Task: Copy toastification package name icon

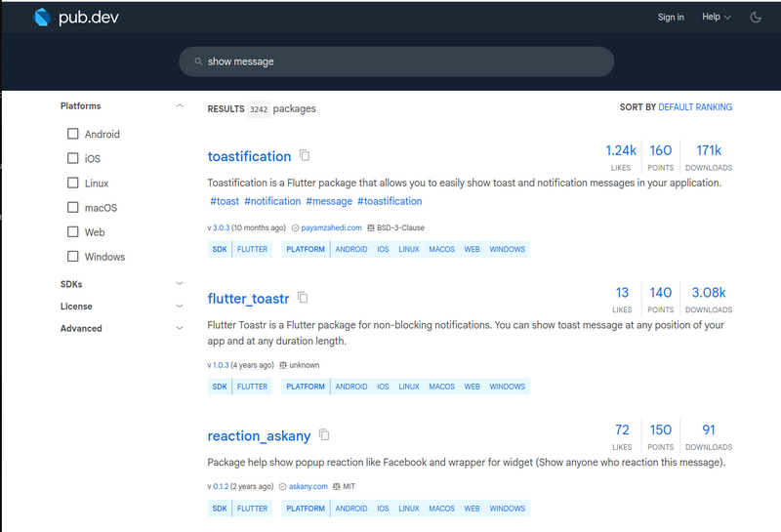Action: click(305, 155)
